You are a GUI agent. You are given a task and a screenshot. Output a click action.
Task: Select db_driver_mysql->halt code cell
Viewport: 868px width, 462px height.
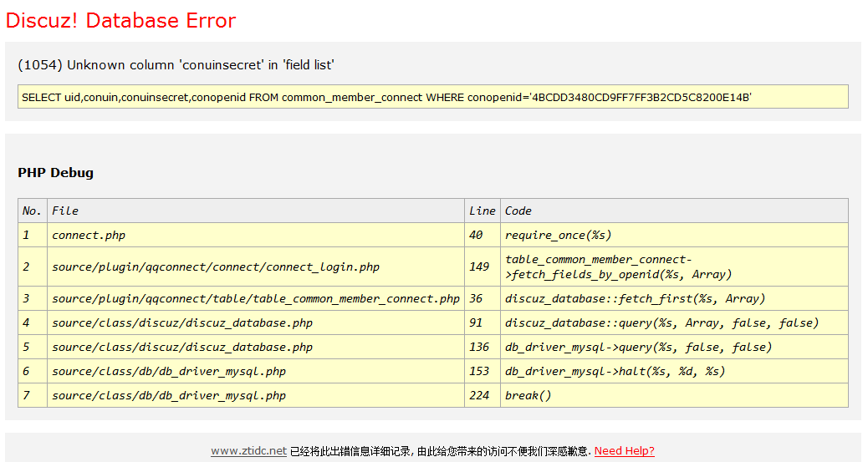click(x=674, y=372)
